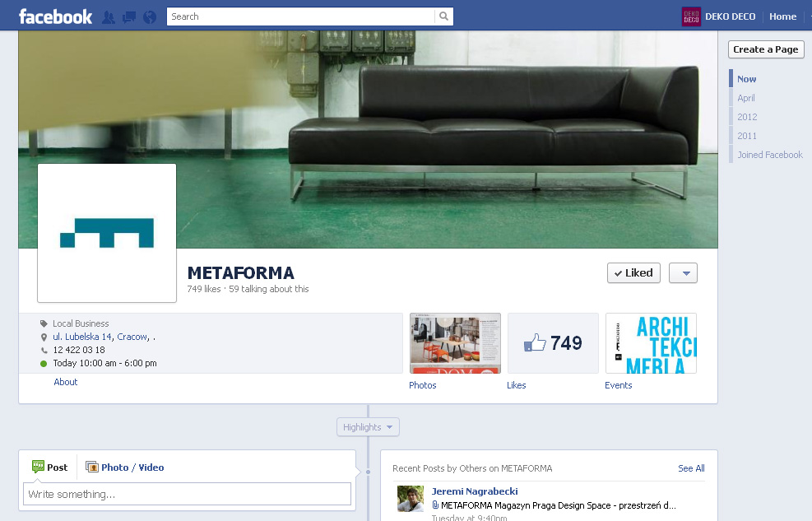Open messages icon in top bar
Image resolution: width=812 pixels, height=521 pixels.
click(129, 17)
